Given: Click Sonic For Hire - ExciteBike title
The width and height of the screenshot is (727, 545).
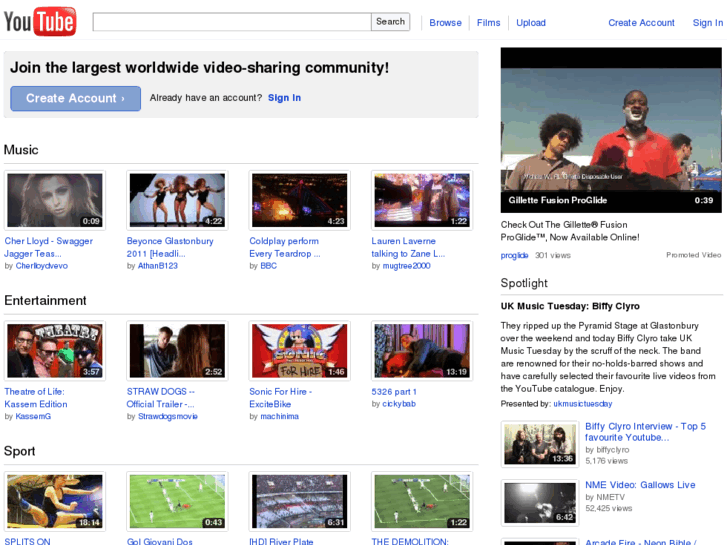Looking at the screenshot, I should (x=281, y=398).
